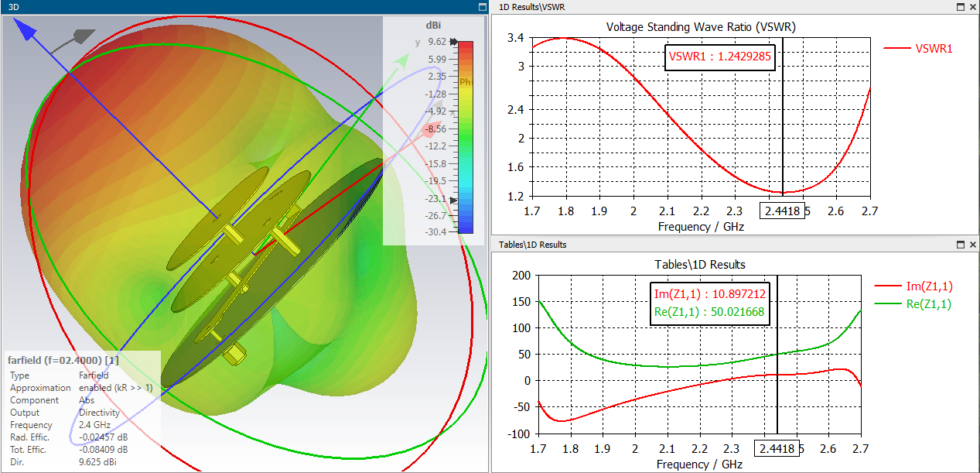Close the Tables 1D Results panel
This screenshot has width=980, height=473.
[972, 245]
